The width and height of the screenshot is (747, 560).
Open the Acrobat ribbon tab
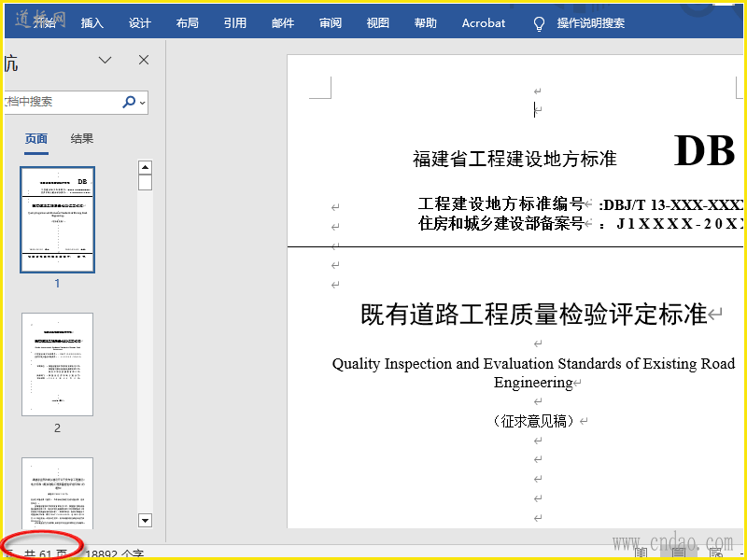pos(483,22)
